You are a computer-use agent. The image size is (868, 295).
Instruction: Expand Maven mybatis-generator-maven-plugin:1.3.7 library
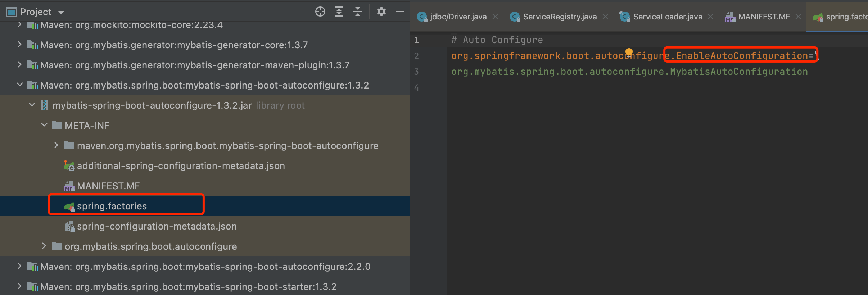(x=19, y=65)
